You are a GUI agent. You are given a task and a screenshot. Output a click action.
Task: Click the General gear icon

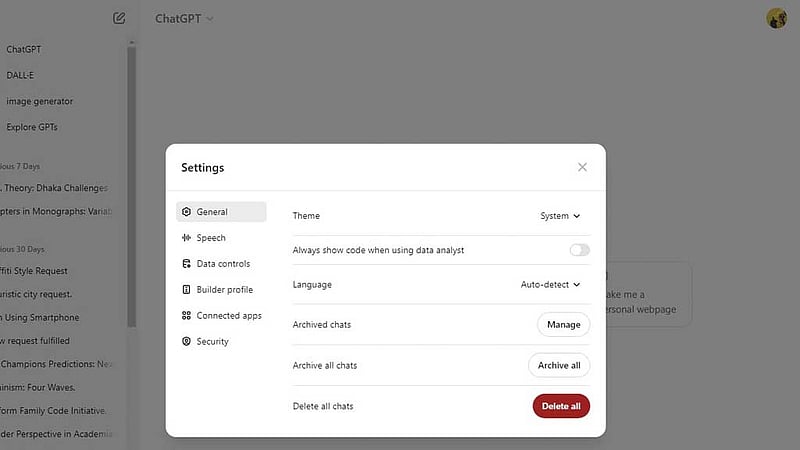pos(186,212)
